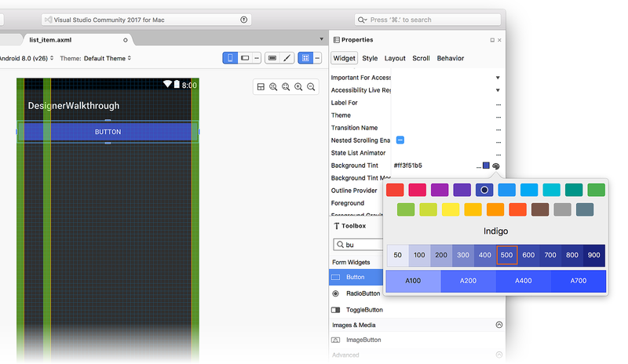Switch to Behavior properties tab
This screenshot has height=364, width=628.
click(450, 58)
